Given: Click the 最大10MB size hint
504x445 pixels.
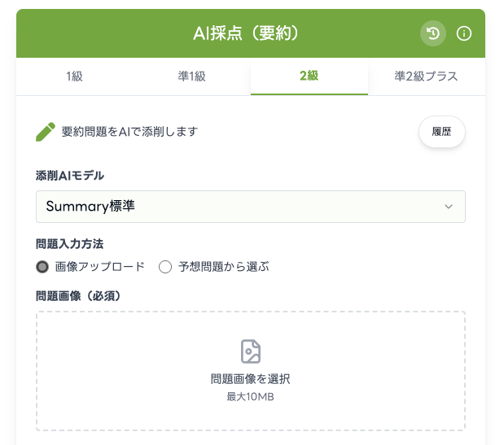Looking at the screenshot, I should click(x=251, y=397).
